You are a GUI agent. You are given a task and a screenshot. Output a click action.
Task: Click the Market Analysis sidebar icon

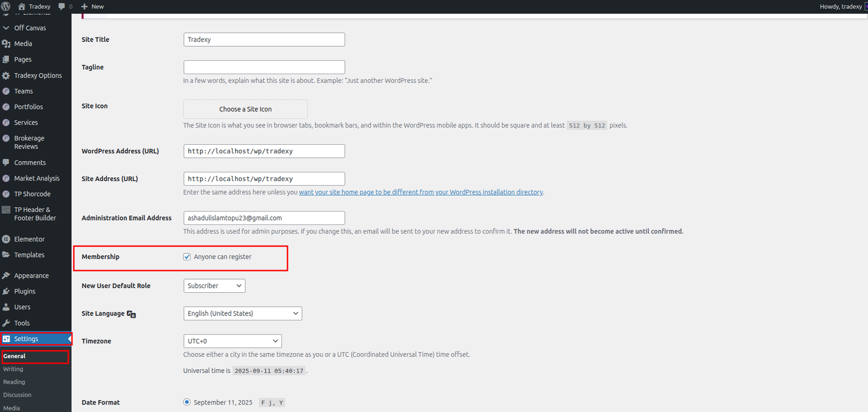click(x=6, y=178)
